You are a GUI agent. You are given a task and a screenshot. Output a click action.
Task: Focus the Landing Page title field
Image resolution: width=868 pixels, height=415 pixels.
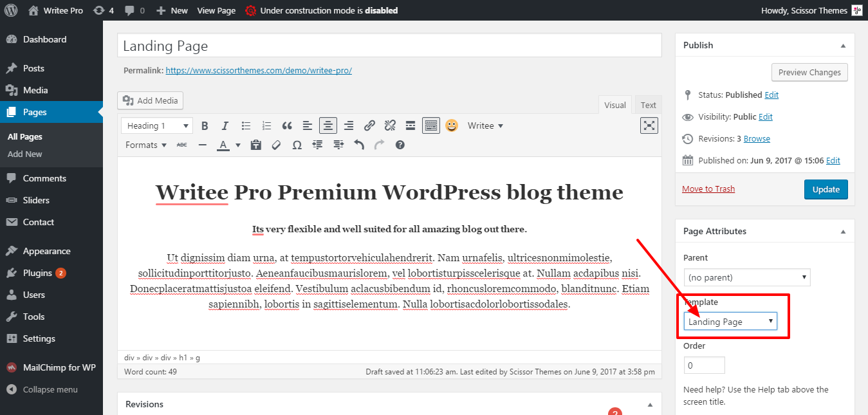389,46
